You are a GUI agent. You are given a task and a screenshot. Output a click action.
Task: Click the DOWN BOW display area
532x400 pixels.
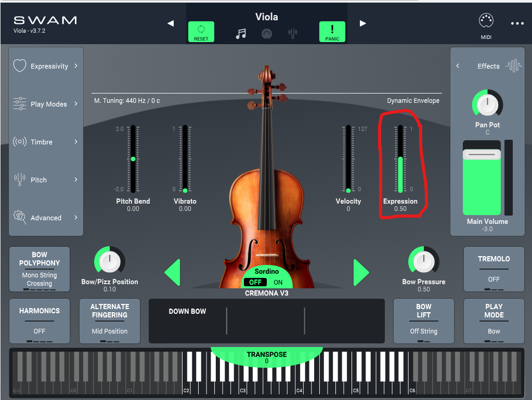267,321
